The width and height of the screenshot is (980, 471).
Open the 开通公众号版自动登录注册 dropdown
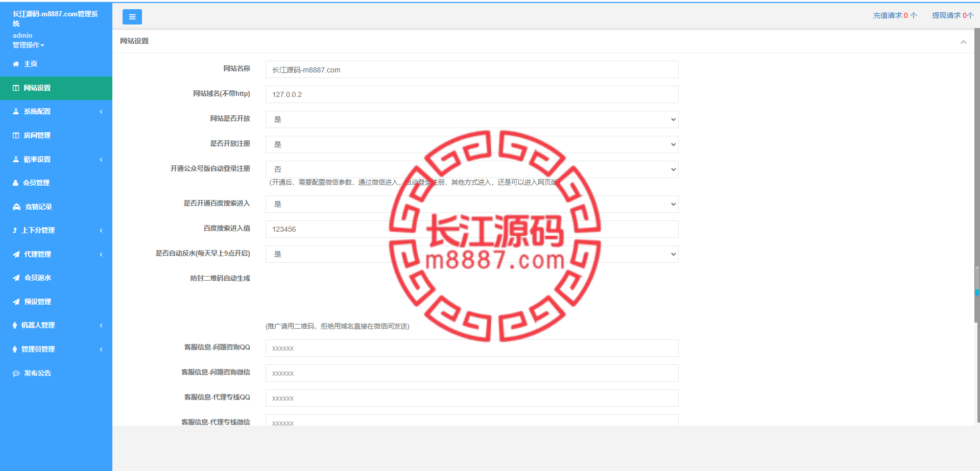[x=472, y=169]
